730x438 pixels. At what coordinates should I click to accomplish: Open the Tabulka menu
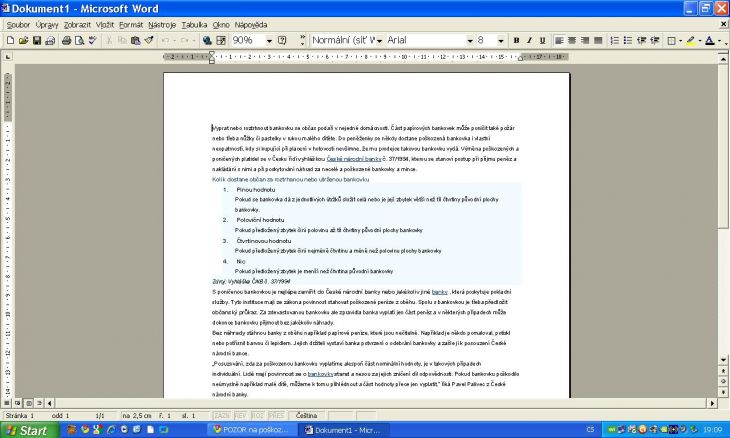(x=194, y=25)
